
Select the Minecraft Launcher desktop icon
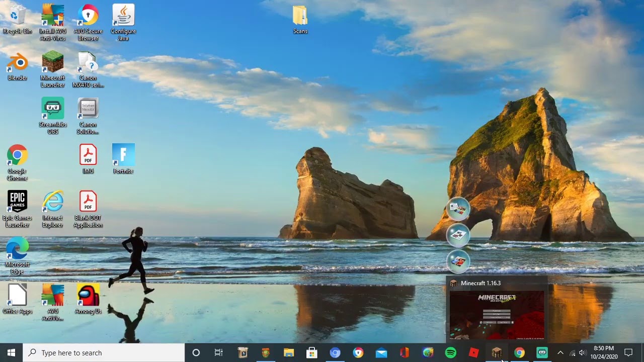[x=53, y=69]
